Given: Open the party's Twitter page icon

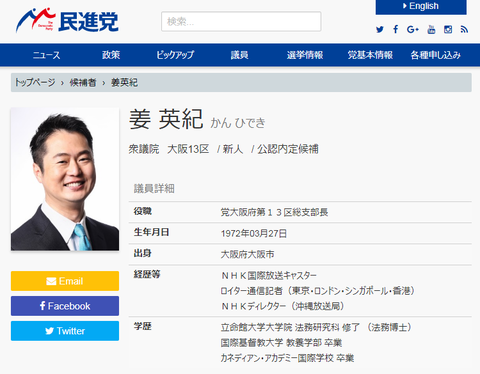Looking at the screenshot, I should coord(380,29).
